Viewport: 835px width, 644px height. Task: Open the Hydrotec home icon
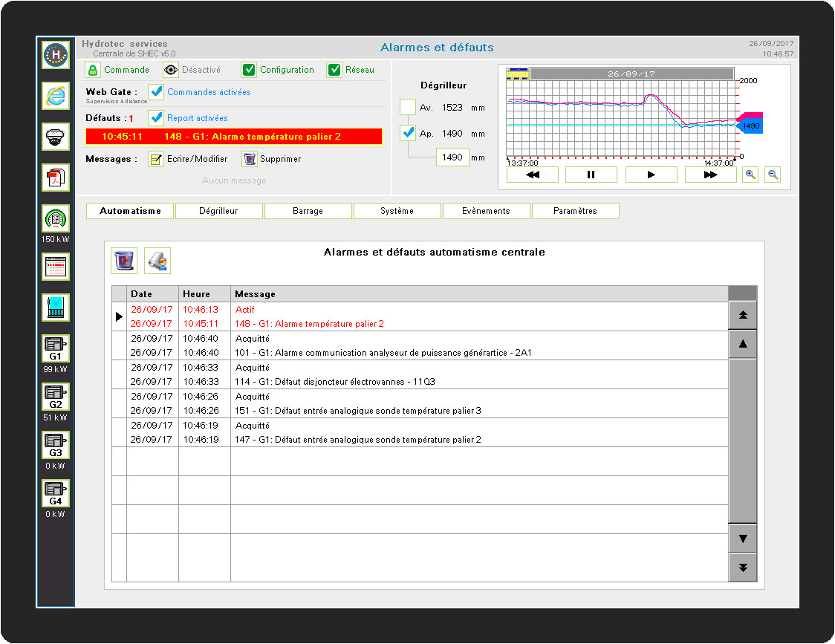pos(56,55)
